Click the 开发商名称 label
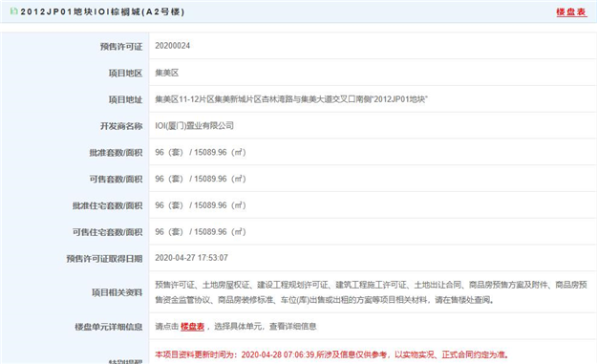 pos(121,126)
